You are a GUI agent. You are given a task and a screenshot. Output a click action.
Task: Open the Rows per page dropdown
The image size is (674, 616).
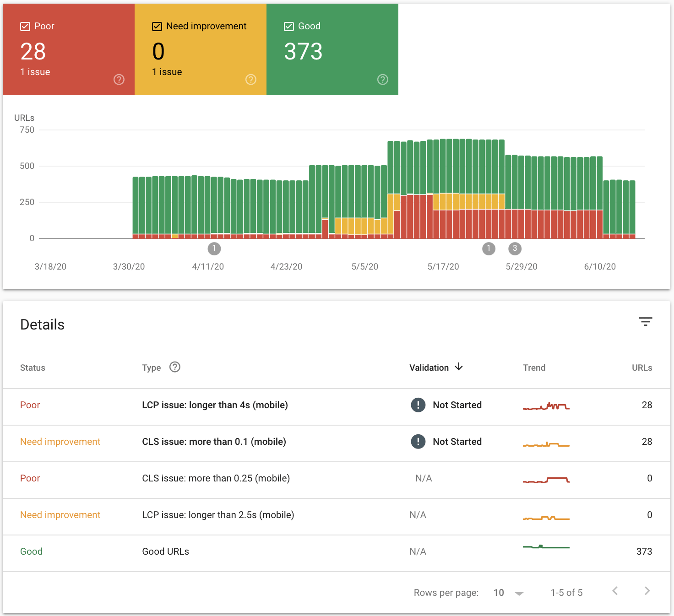508,593
